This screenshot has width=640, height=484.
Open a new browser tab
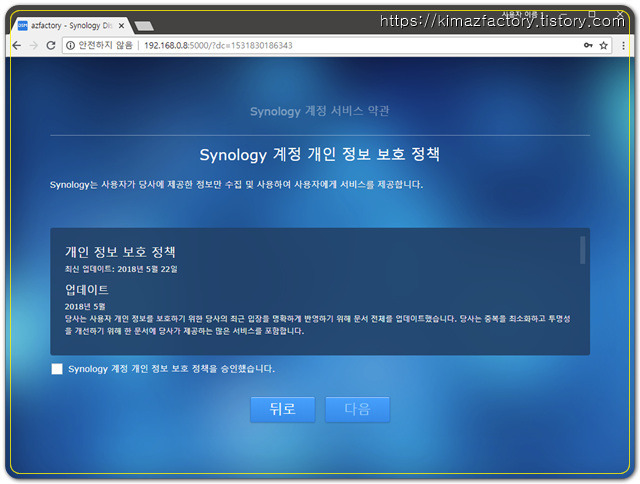tap(144, 26)
